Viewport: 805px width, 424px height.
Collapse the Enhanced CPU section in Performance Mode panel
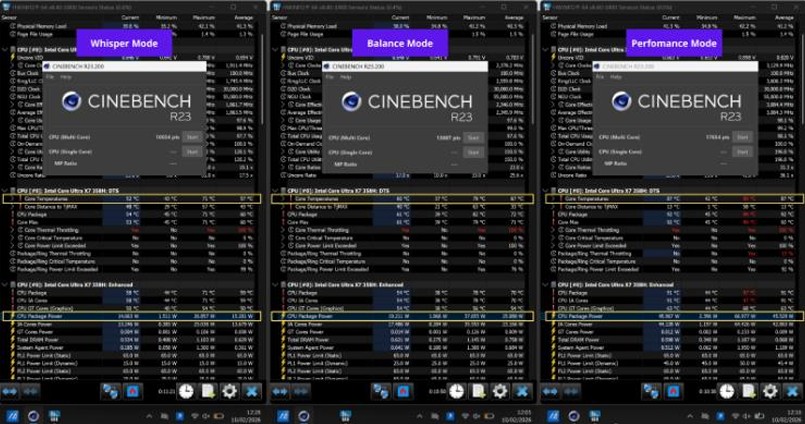pyautogui.click(x=546, y=285)
